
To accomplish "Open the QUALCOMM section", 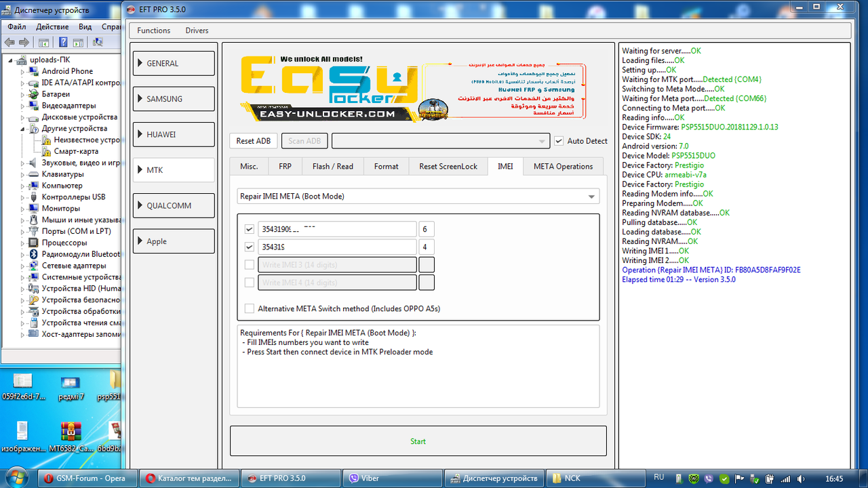I will pos(174,205).
